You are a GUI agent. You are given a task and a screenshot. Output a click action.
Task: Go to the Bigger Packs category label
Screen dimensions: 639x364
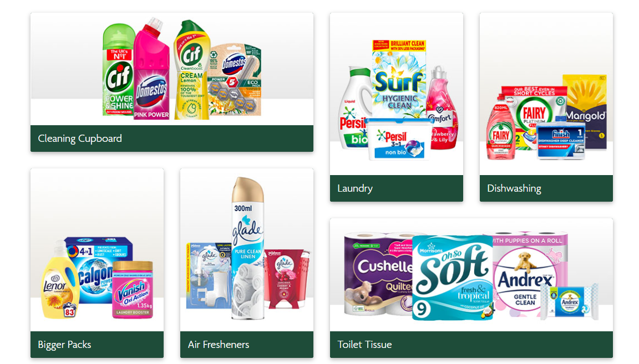click(64, 345)
